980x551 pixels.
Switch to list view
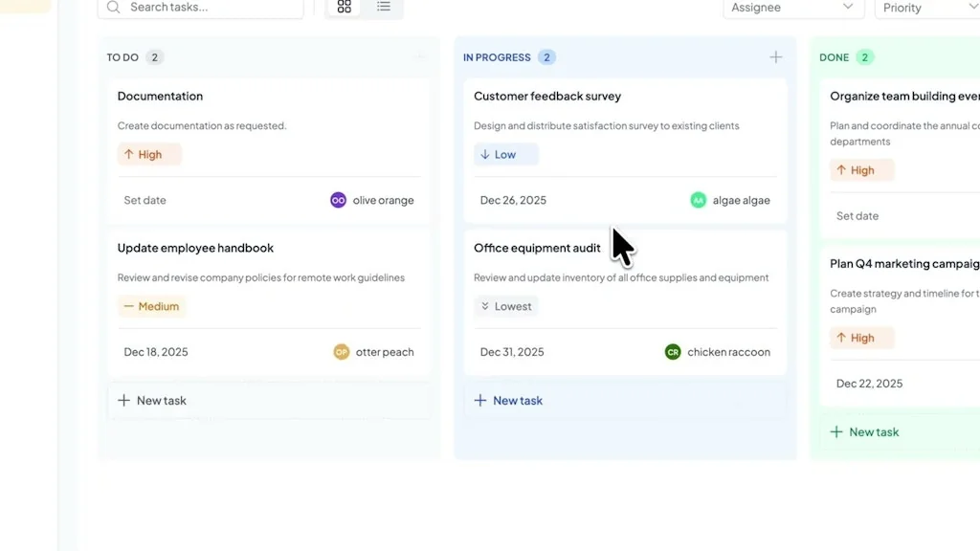[383, 8]
